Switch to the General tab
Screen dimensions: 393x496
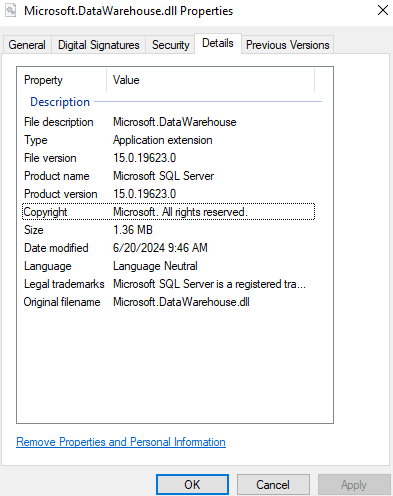click(x=27, y=45)
